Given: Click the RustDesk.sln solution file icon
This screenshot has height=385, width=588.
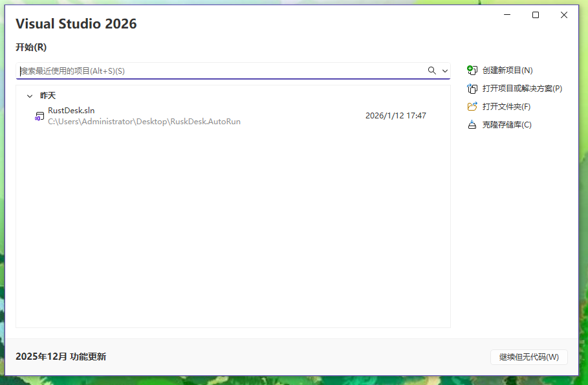Looking at the screenshot, I should coord(39,116).
